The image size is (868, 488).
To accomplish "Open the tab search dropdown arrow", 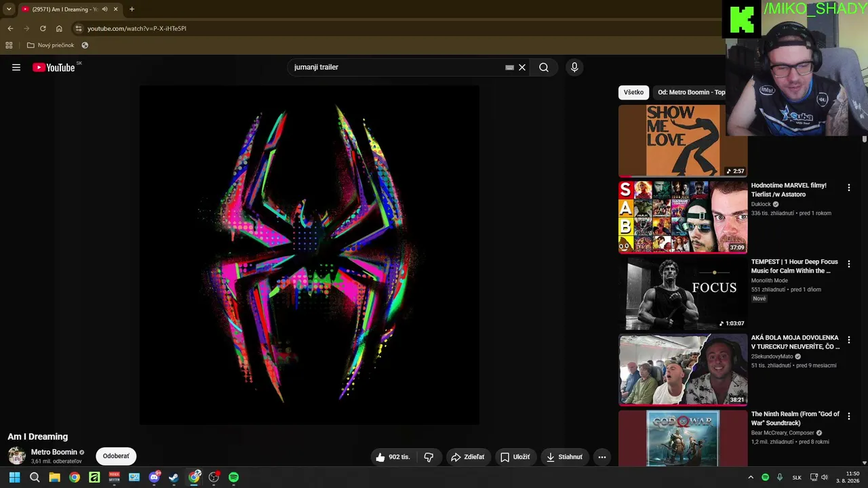I will 9,9.
